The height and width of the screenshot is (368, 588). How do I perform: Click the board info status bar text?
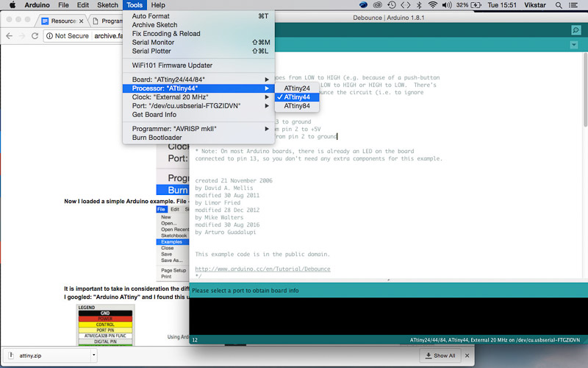[x=495, y=340]
